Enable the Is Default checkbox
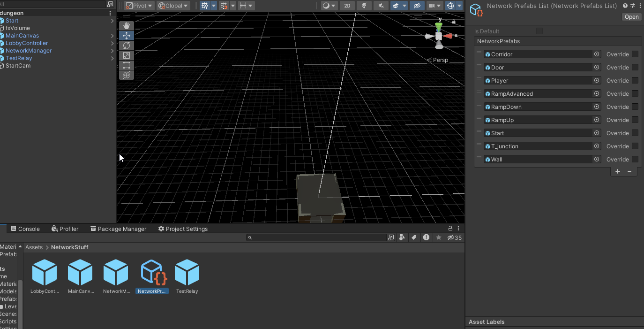 539,31
